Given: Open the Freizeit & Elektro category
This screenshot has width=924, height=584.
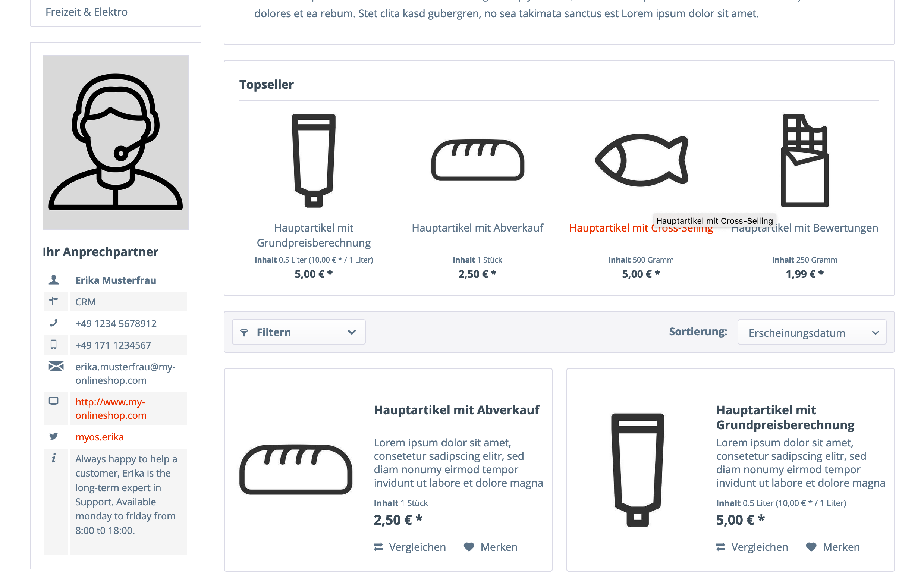Looking at the screenshot, I should pos(87,12).
